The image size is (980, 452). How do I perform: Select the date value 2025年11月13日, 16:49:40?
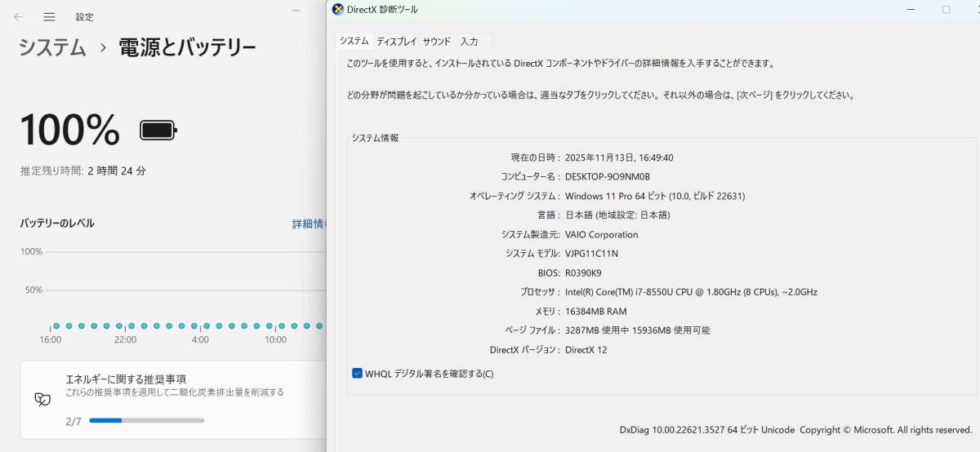[619, 157]
